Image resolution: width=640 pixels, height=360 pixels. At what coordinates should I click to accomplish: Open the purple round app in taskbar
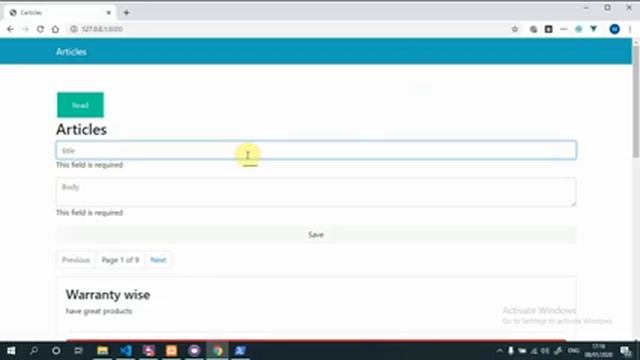coord(194,351)
